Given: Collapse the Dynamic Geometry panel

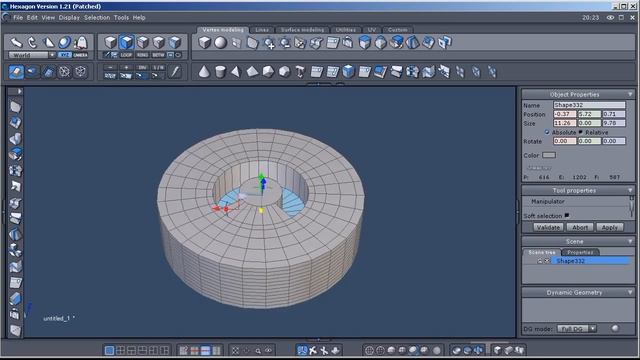Looking at the screenshot, I should pos(630,293).
